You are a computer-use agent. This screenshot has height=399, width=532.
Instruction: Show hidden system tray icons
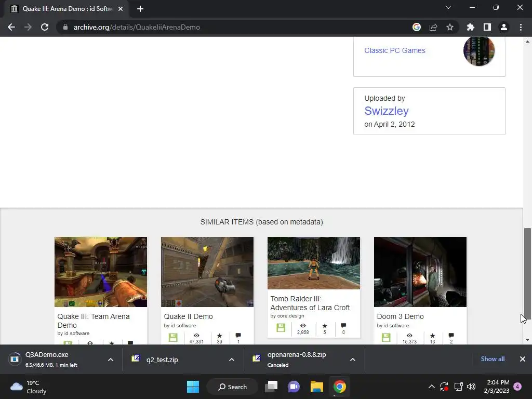click(x=432, y=387)
